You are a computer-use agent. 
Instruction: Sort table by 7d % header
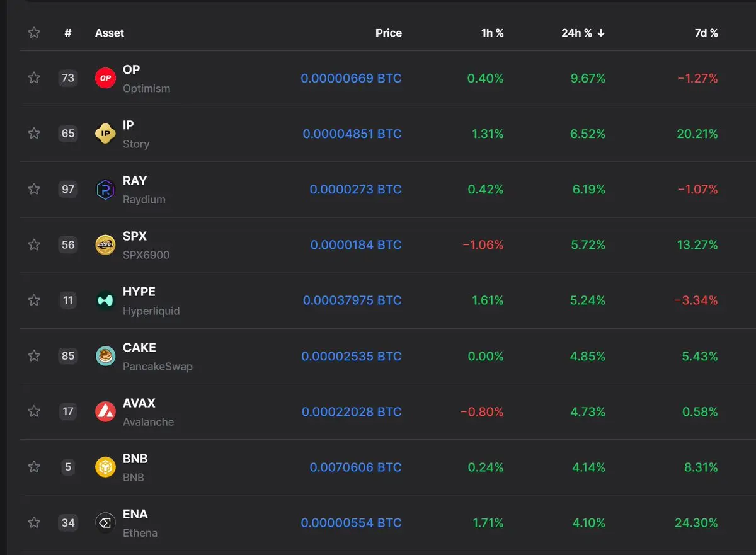706,33
